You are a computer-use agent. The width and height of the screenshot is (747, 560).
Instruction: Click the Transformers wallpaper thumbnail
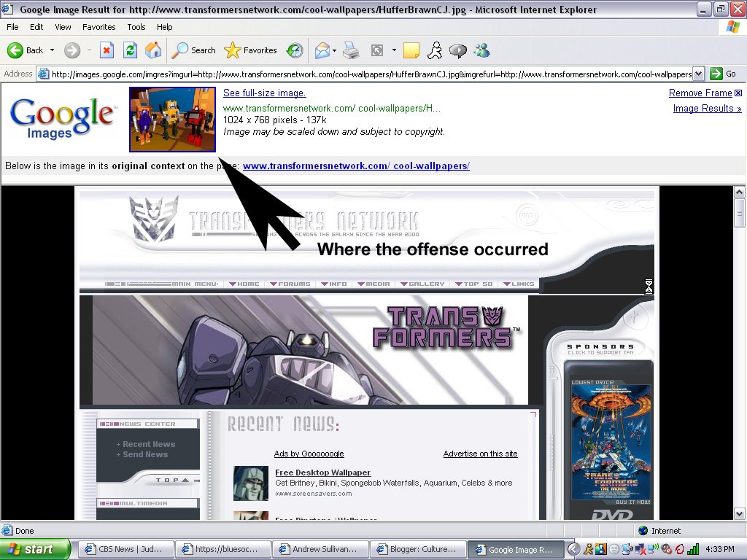point(172,120)
